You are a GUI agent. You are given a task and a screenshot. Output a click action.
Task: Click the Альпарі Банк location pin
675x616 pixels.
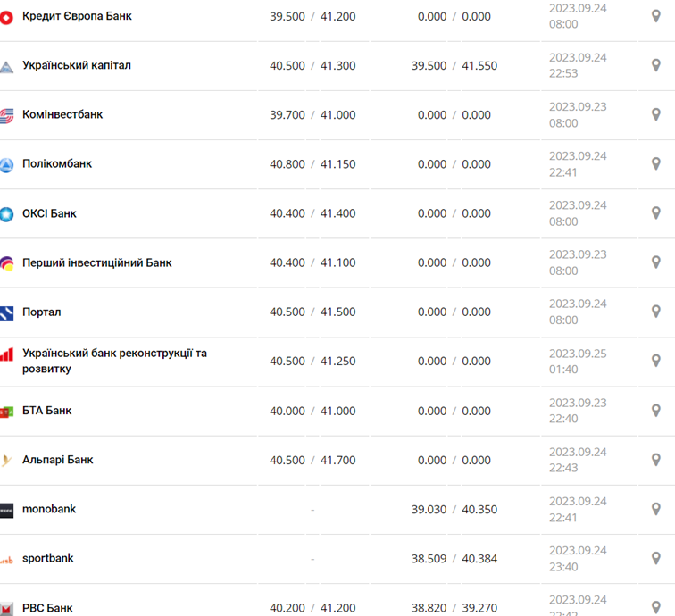point(656,460)
